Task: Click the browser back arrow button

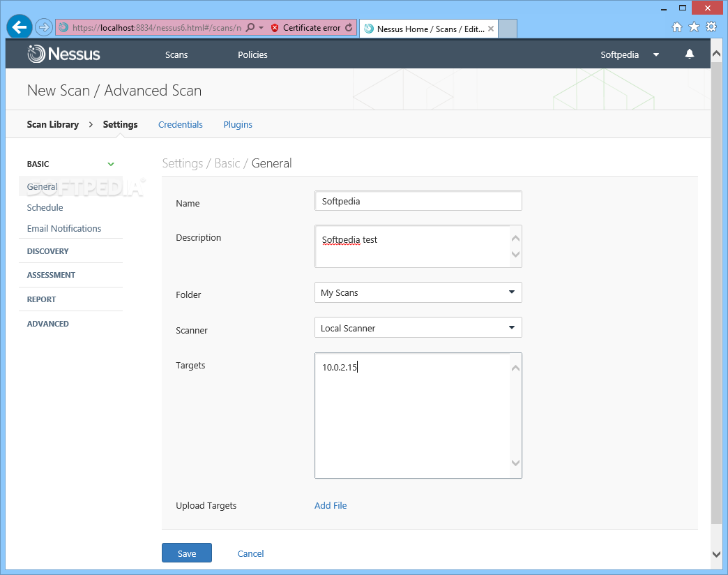Action: coord(20,27)
